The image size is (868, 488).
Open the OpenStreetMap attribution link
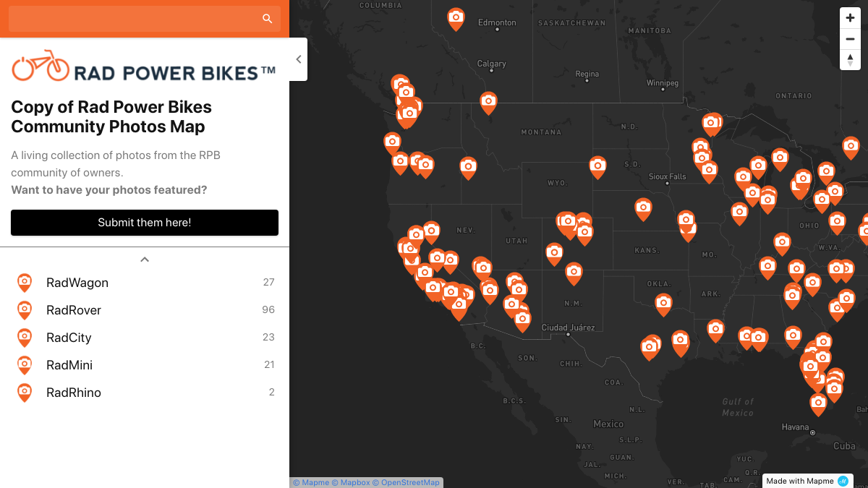406,482
